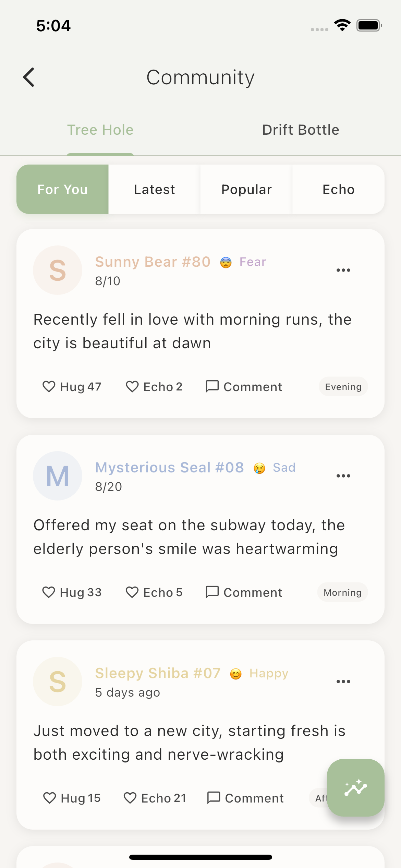Select the For You filter
Image resolution: width=401 pixels, height=868 pixels.
coord(63,189)
